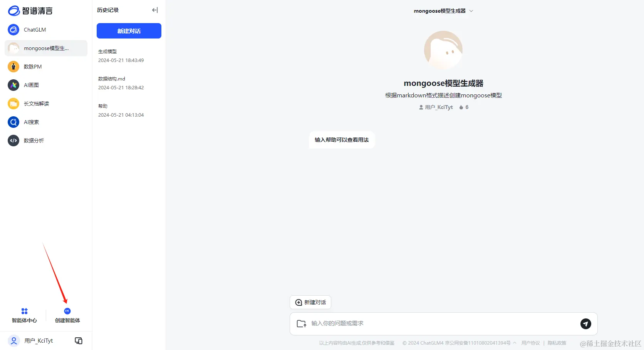Click 创建智能体 label
The width and height of the screenshot is (644, 350).
pyautogui.click(x=67, y=320)
